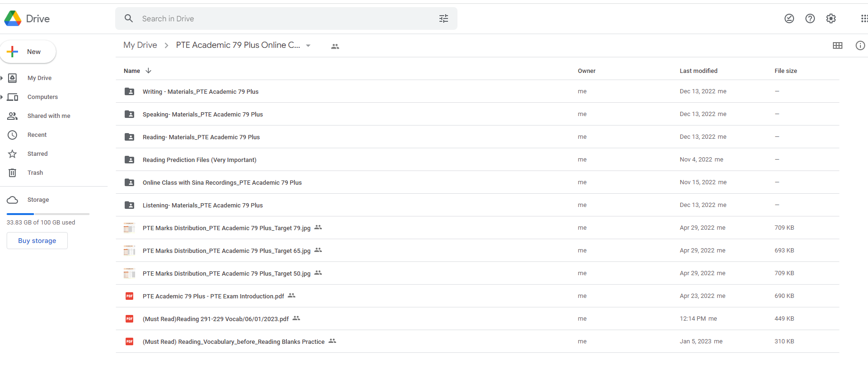Click folder icon of Writing - Materials
Screen dimensions: 868x386
pos(129,91)
